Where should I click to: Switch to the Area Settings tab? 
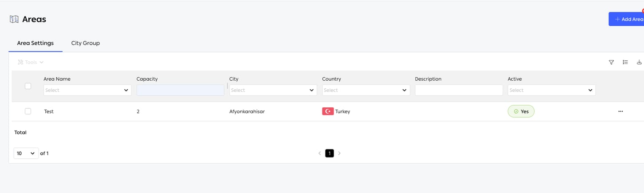(36, 43)
